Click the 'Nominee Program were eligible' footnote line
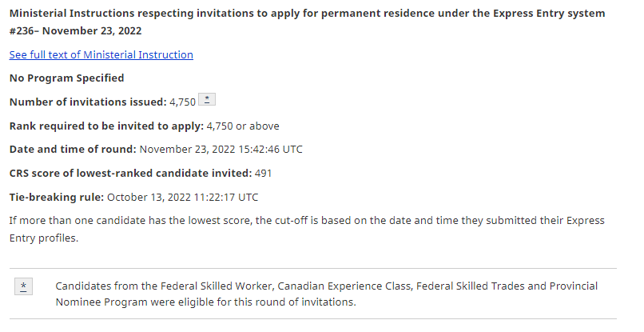This screenshot has width=644, height=332. [206, 302]
